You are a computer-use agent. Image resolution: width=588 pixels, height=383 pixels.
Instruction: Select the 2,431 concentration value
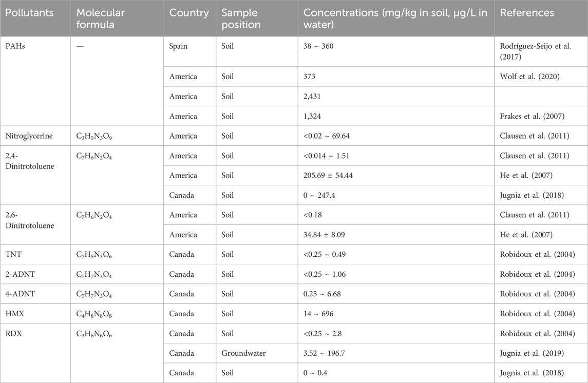point(312,97)
